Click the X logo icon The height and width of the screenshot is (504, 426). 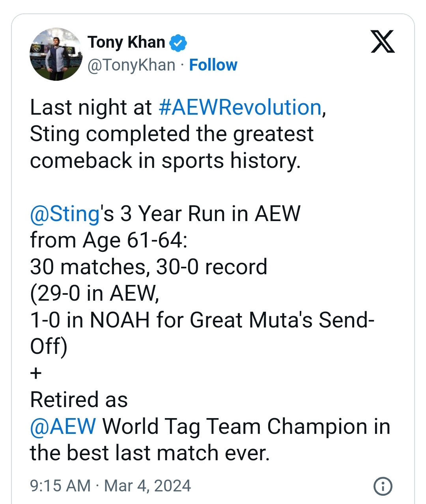pyautogui.click(x=383, y=41)
